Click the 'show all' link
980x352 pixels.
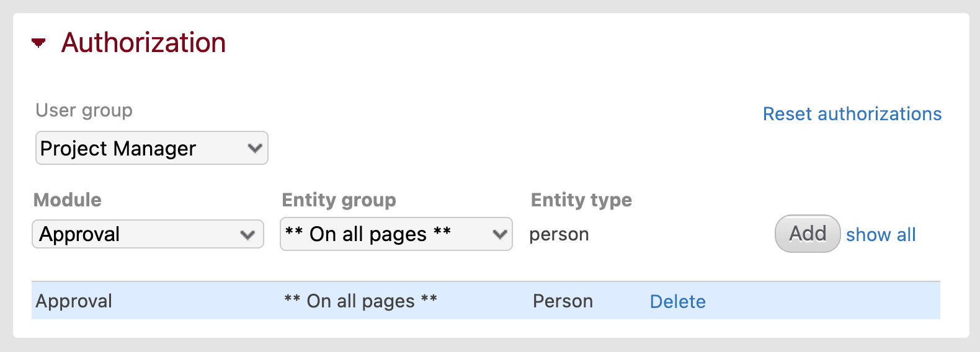click(880, 235)
